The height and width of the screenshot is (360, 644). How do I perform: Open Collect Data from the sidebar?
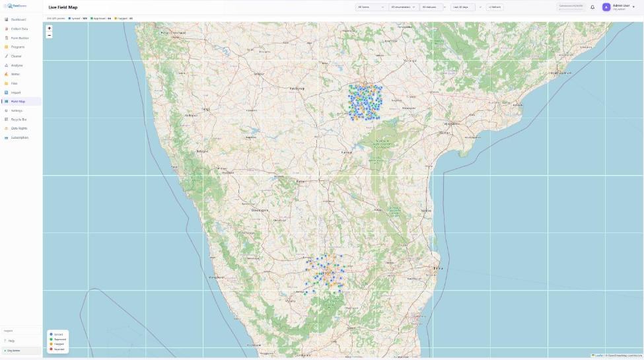tap(20, 29)
